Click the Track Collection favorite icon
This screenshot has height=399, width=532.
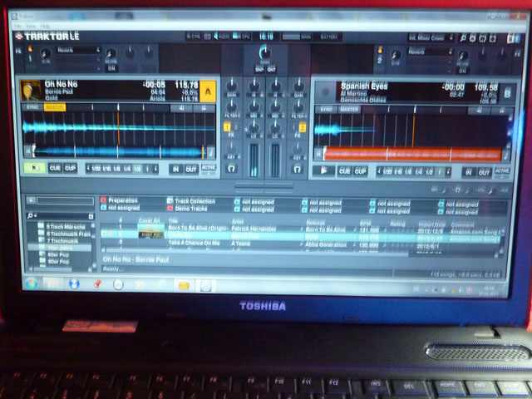point(170,201)
